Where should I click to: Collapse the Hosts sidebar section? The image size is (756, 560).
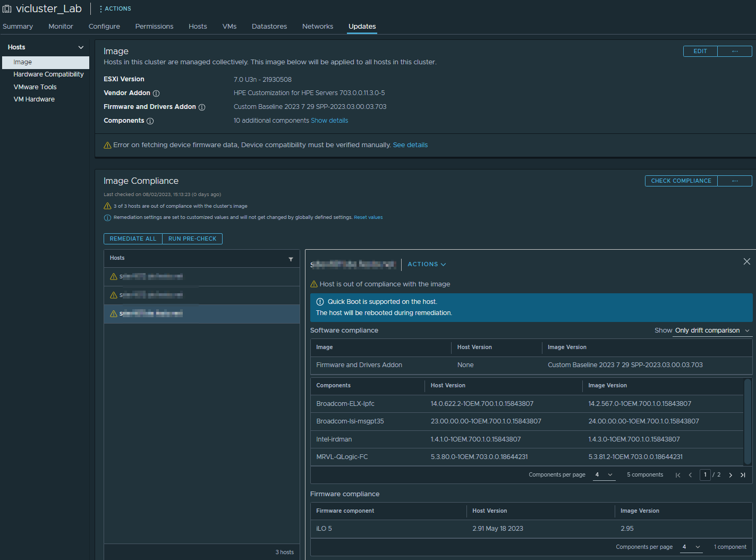click(x=81, y=47)
